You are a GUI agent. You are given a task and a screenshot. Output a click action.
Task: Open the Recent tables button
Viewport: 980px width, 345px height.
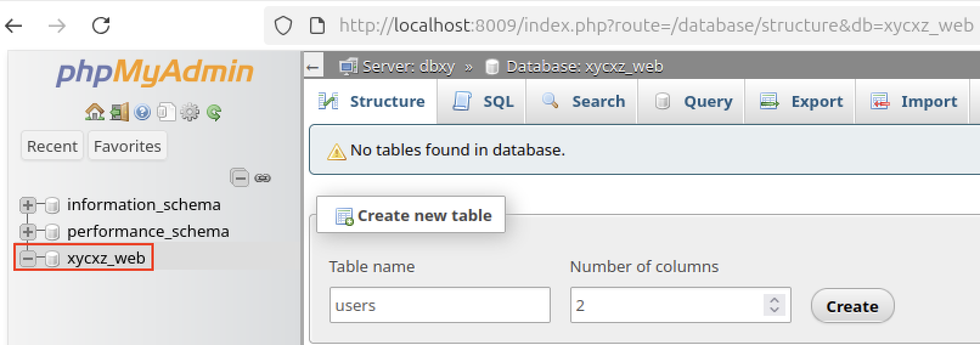coord(52,146)
